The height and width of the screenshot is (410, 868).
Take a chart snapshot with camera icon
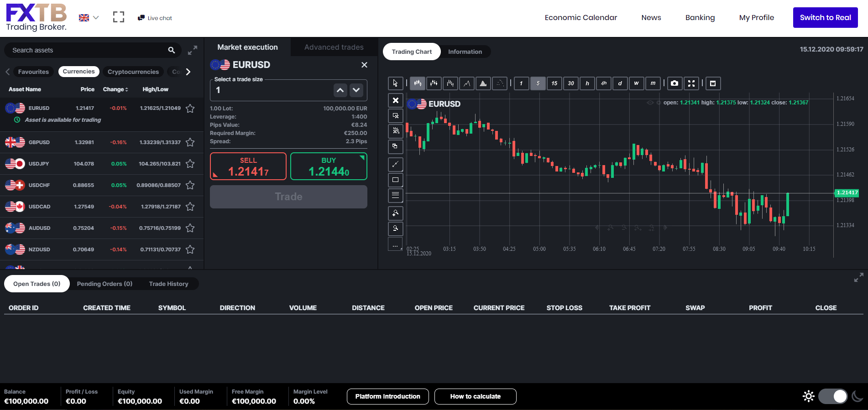tap(675, 83)
